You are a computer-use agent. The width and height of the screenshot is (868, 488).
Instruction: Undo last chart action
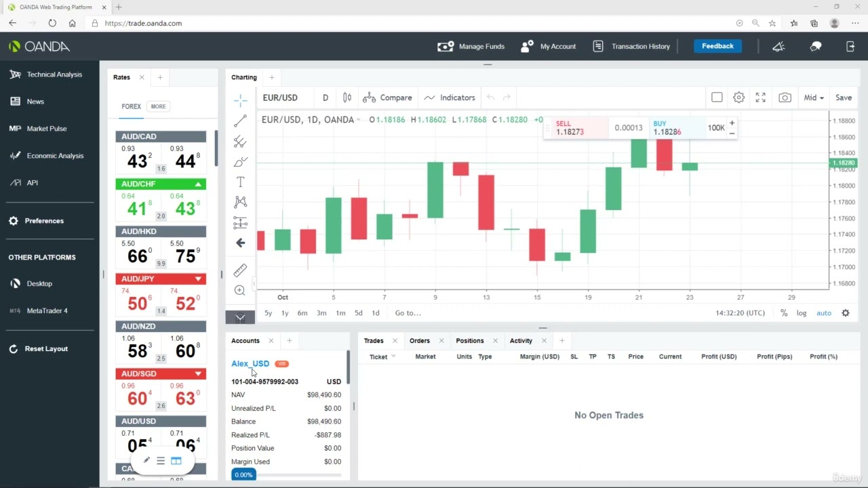pos(490,98)
